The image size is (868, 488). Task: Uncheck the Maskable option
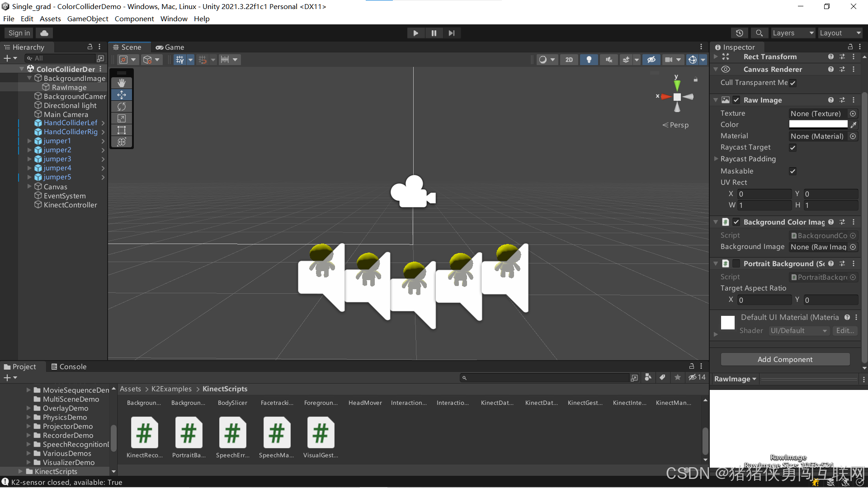point(793,171)
